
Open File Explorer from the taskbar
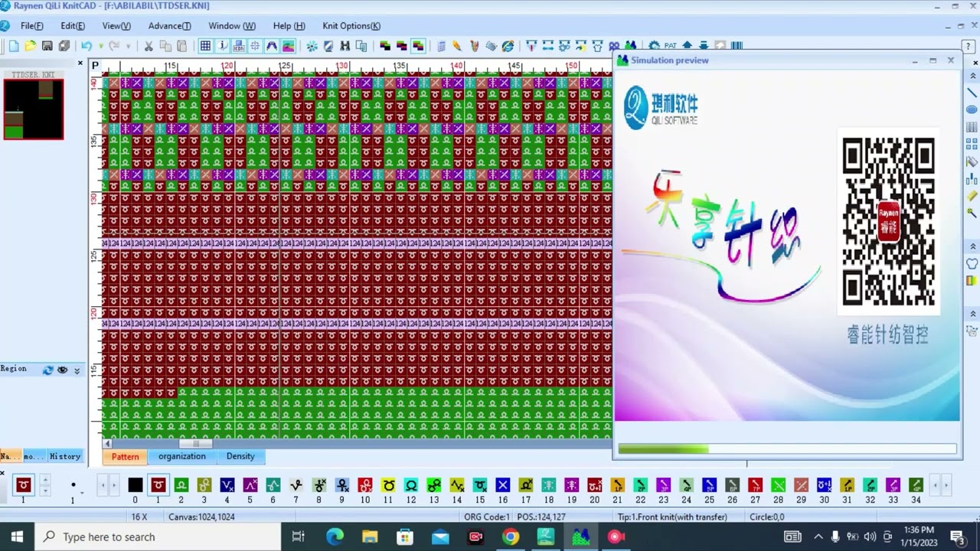click(370, 537)
